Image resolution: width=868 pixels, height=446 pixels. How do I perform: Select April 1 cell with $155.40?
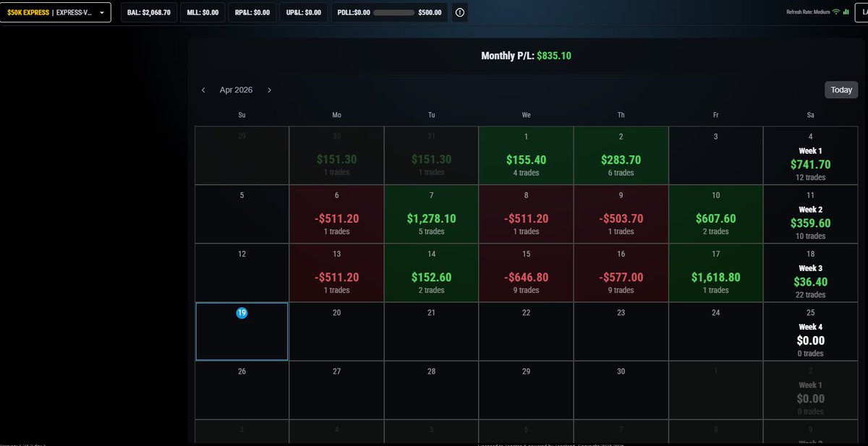526,155
